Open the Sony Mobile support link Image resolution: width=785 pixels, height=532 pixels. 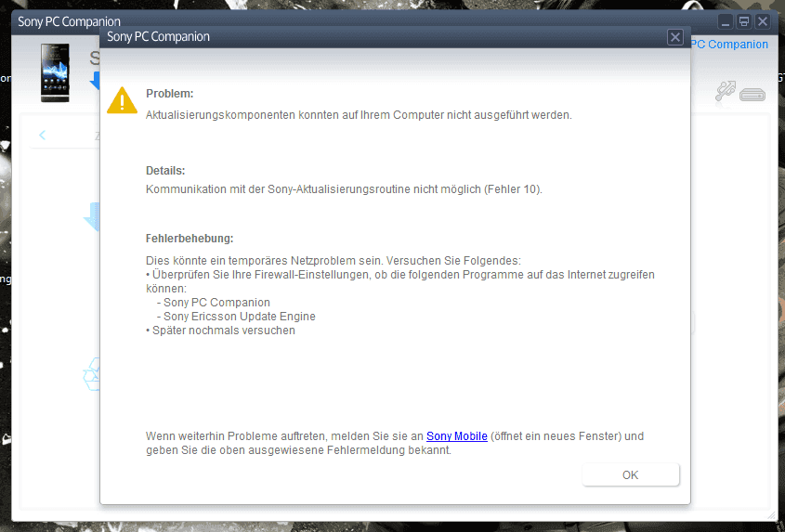[x=456, y=436]
